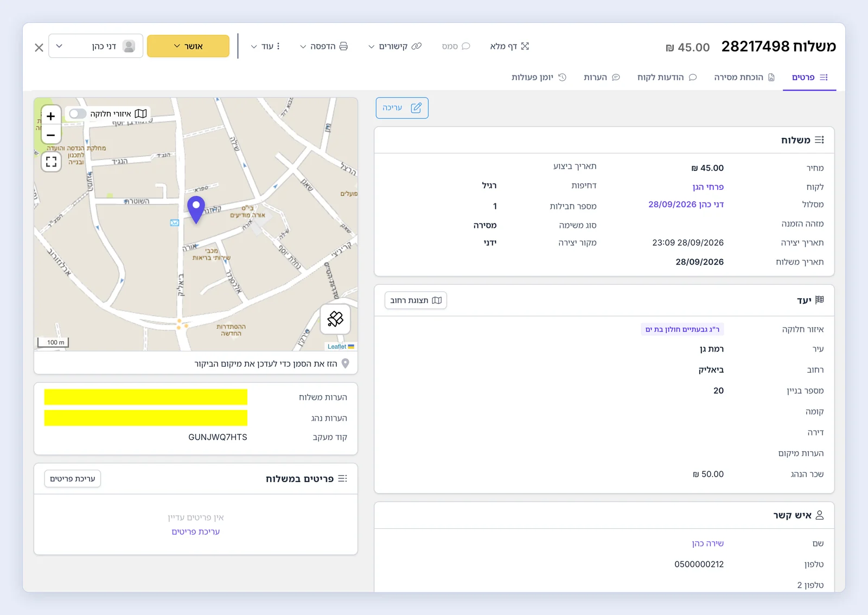The image size is (868, 615).
Task: Click the yellow highlighted הערות משלוח field
Action: (x=146, y=397)
